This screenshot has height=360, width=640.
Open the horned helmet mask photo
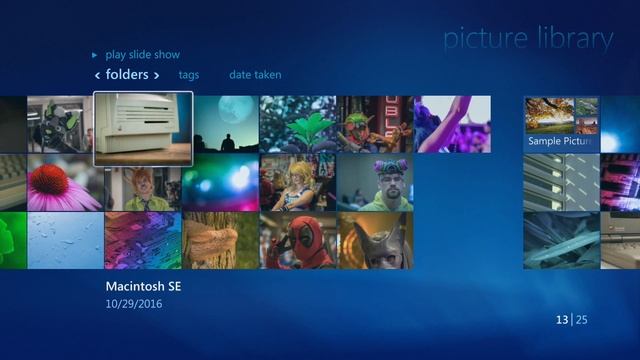tap(375, 240)
